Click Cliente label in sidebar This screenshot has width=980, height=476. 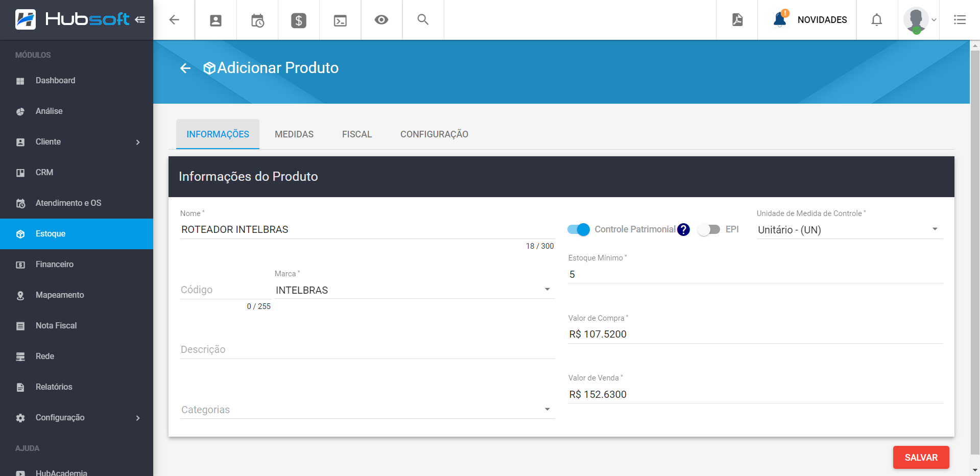[x=48, y=142]
